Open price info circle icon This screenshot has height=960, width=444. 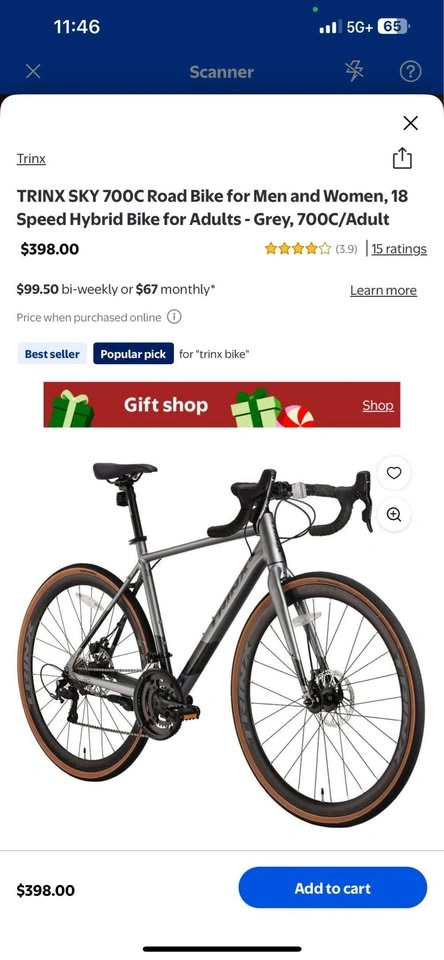coord(175,317)
